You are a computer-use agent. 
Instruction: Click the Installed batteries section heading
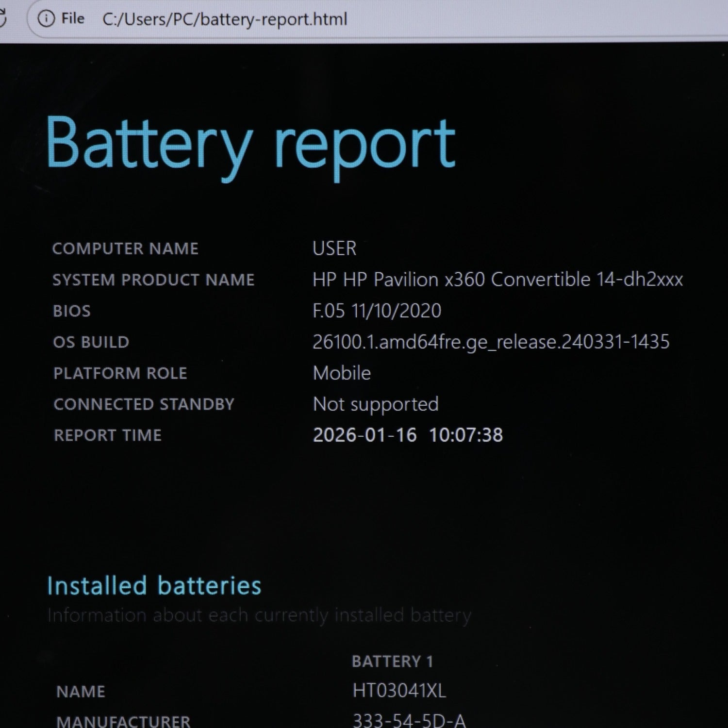pos(154,586)
